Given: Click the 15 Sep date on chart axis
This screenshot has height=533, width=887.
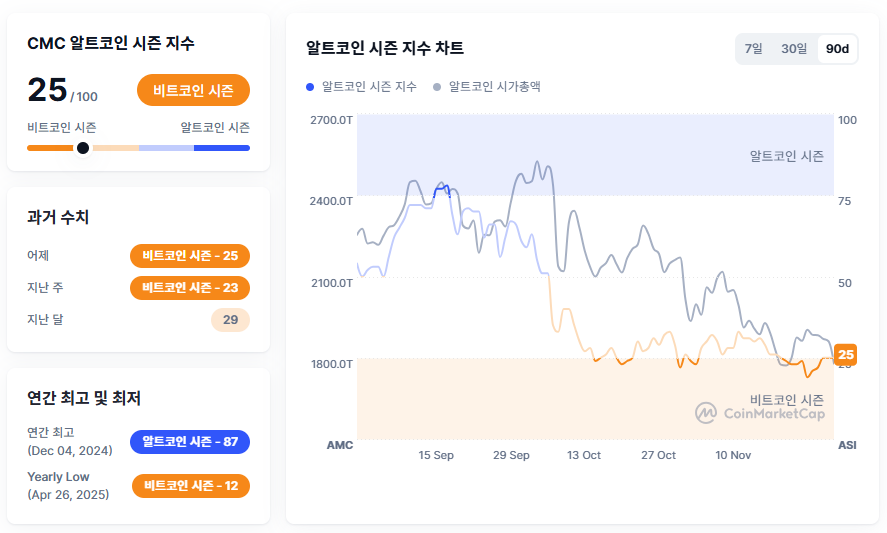Looking at the screenshot, I should (436, 455).
